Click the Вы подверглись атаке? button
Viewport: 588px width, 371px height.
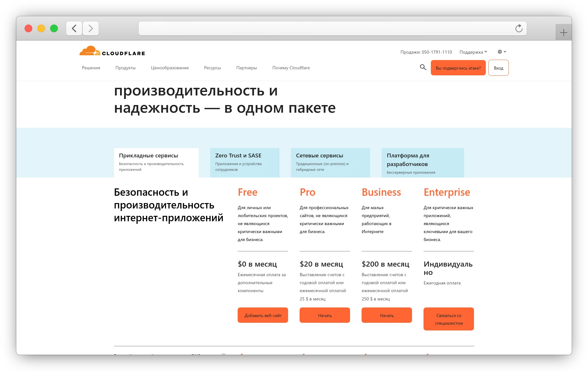458,68
